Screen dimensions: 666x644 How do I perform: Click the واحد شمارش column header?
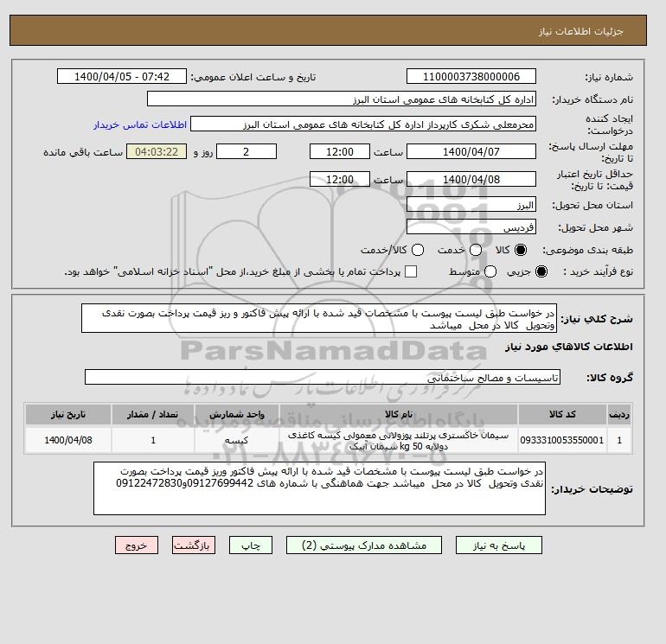[237, 414]
